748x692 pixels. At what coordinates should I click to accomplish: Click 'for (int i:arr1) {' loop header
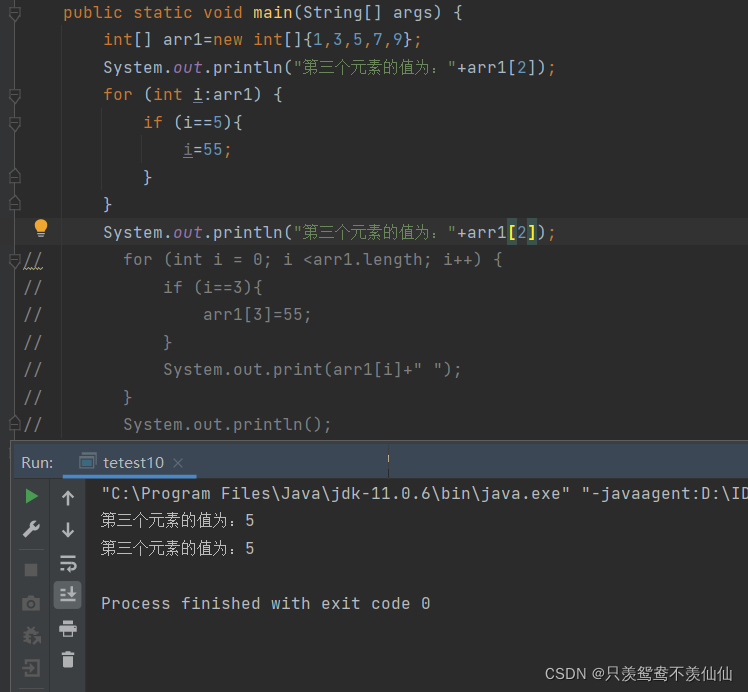point(193,94)
